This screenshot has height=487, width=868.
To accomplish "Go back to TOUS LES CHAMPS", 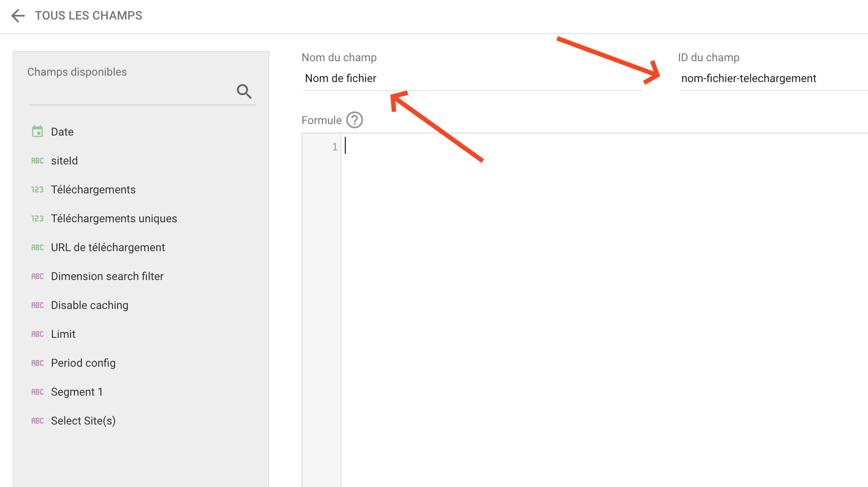I will [x=88, y=16].
